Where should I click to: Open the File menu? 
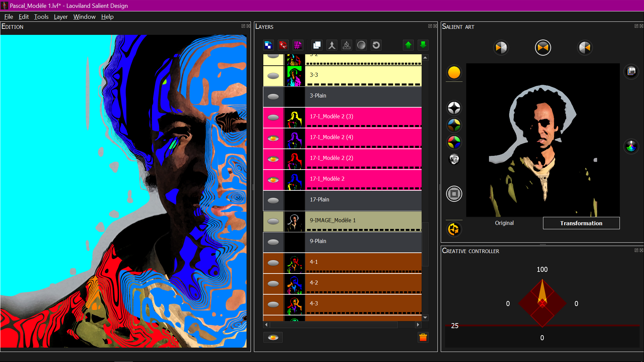tap(9, 17)
